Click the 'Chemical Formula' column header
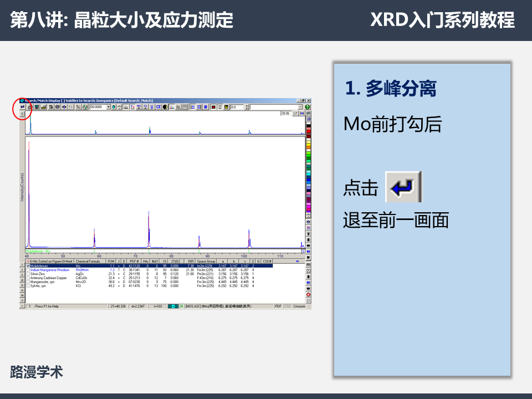 coord(90,261)
